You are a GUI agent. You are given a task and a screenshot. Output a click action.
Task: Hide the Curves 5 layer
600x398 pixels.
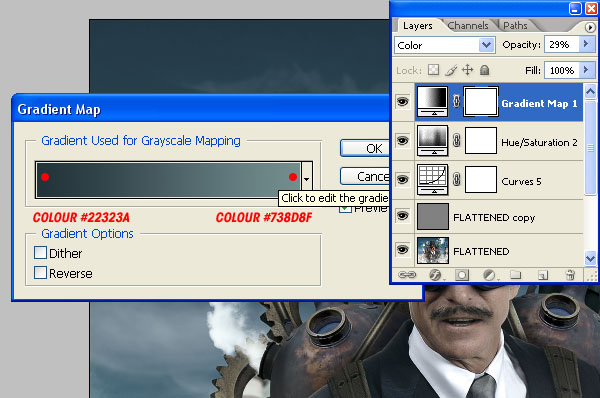(403, 179)
